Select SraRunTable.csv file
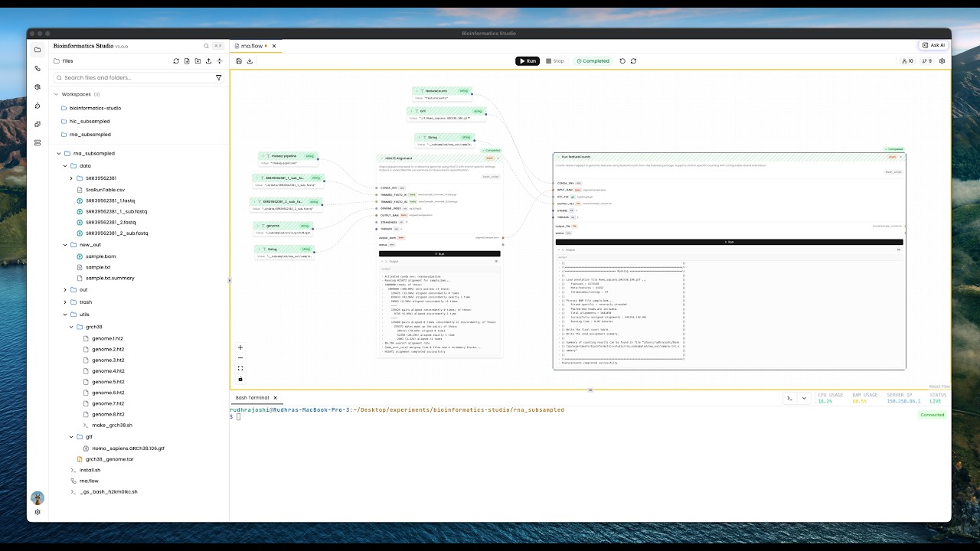Image resolution: width=980 pixels, height=551 pixels. pos(105,189)
